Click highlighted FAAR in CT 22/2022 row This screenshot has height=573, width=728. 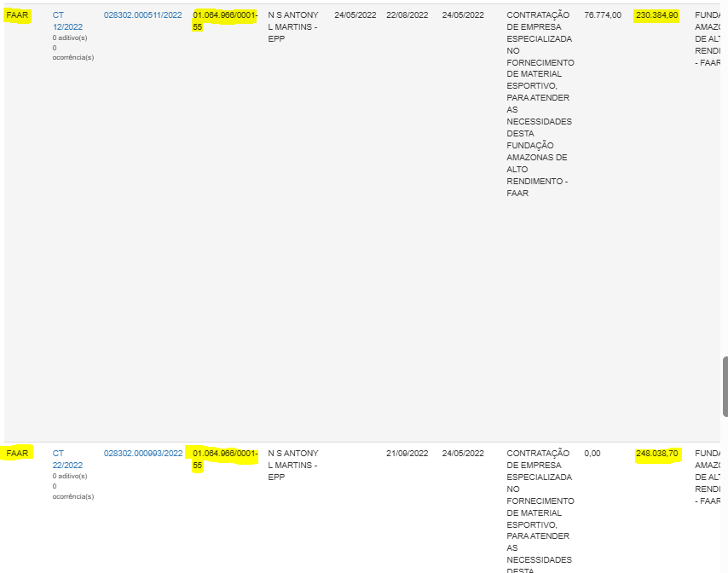(17, 454)
